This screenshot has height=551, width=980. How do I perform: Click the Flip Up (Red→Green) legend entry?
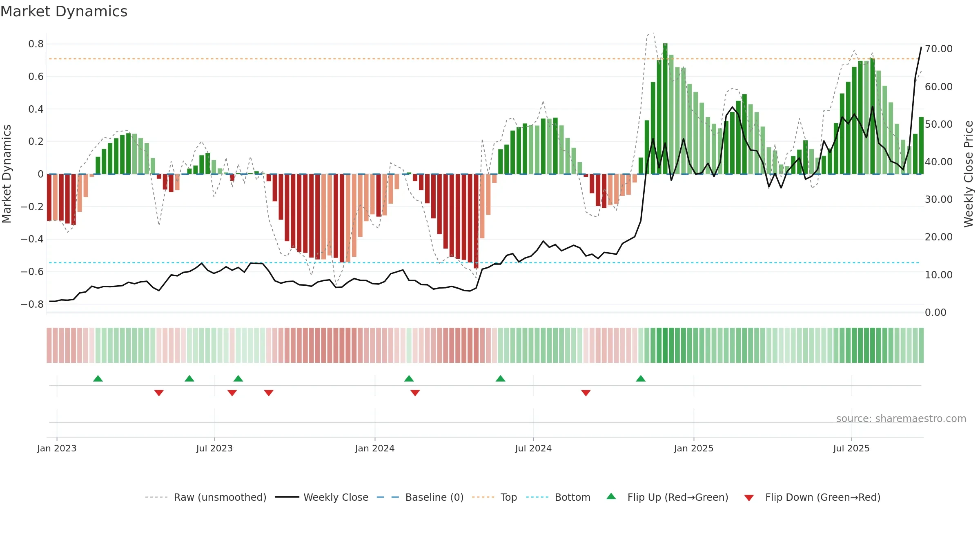[667, 497]
